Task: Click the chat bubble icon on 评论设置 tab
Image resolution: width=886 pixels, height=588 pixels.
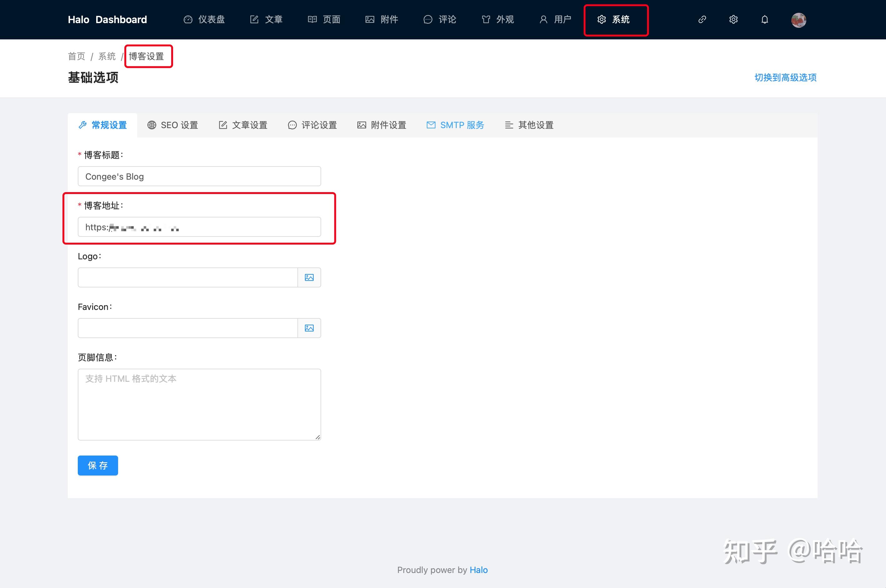Action: (292, 125)
